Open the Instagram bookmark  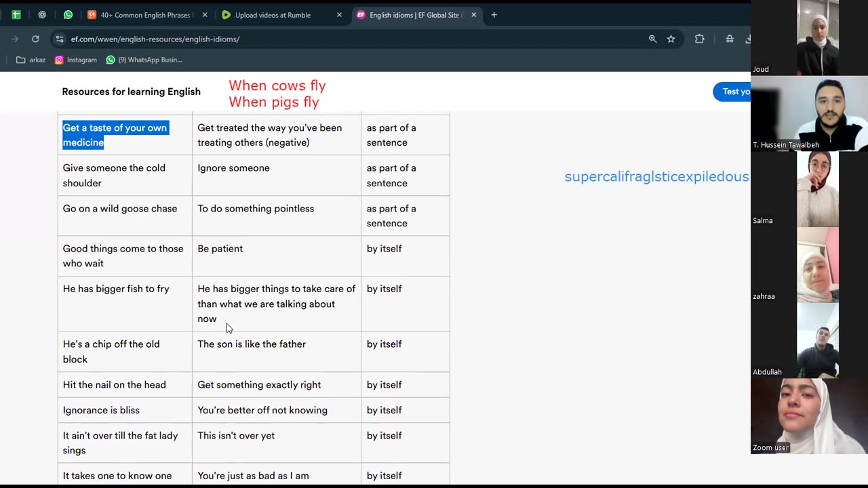76,60
